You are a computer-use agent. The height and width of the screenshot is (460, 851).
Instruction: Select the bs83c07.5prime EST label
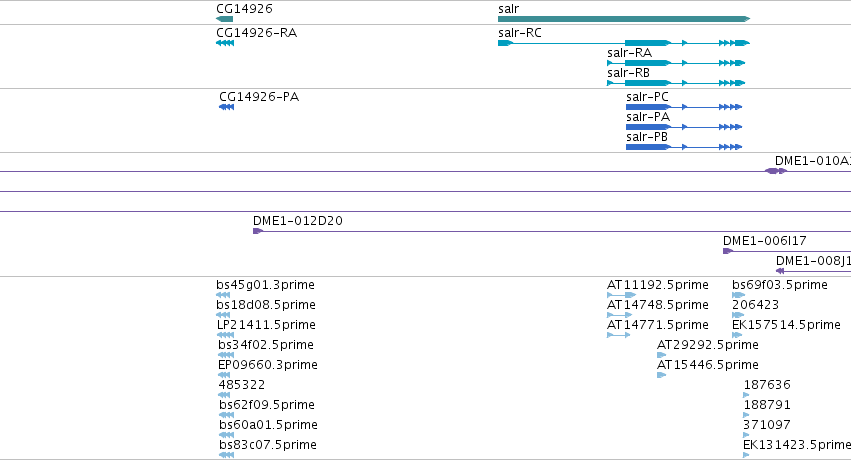pyautogui.click(x=268, y=444)
